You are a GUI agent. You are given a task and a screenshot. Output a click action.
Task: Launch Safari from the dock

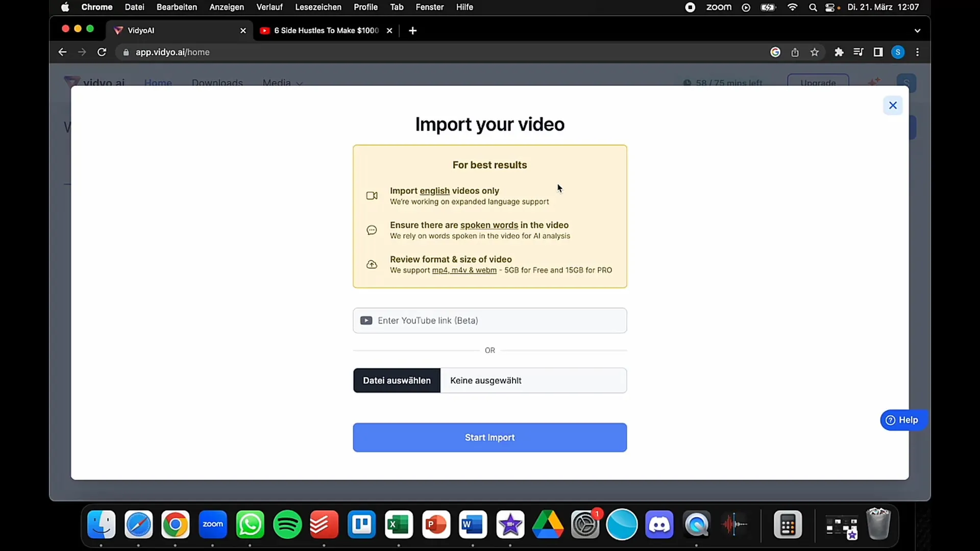(138, 524)
